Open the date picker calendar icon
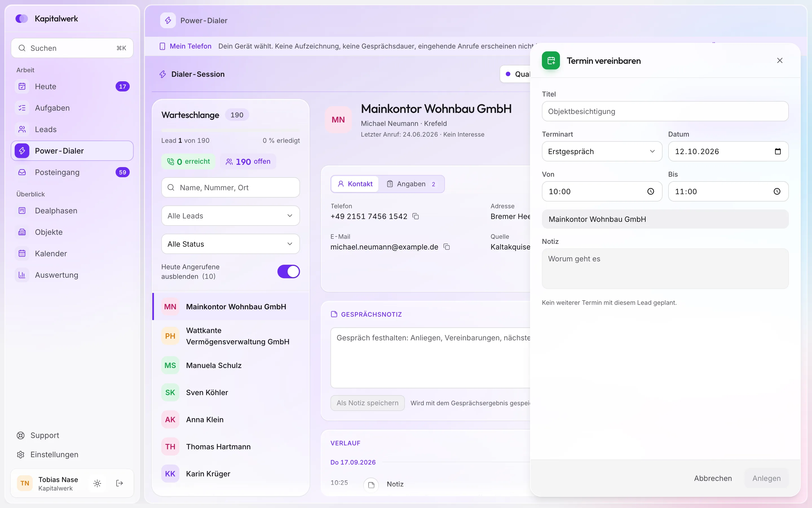This screenshot has height=508, width=812. (x=777, y=152)
